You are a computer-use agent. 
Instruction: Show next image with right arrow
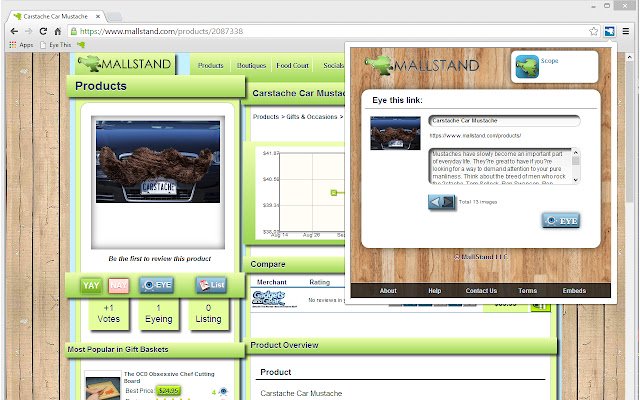448,202
